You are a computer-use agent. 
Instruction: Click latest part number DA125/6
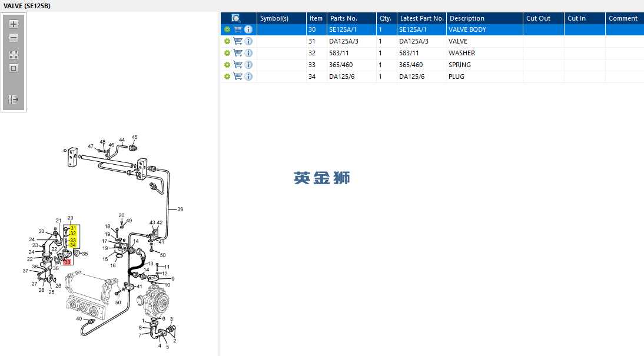(412, 76)
